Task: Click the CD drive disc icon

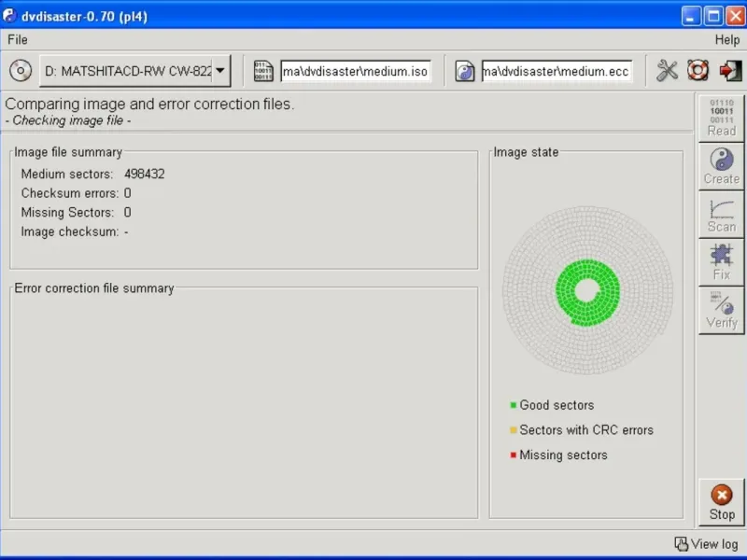Action: 20,71
